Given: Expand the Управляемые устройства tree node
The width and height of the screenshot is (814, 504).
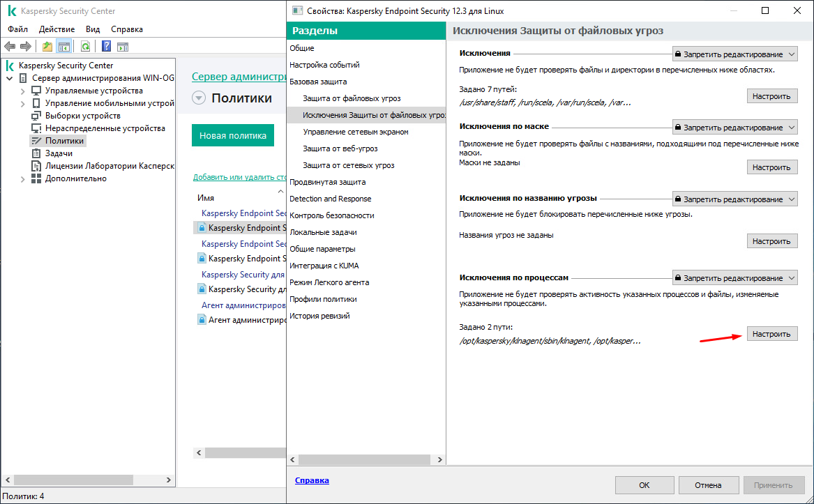Looking at the screenshot, I should 22,91.
